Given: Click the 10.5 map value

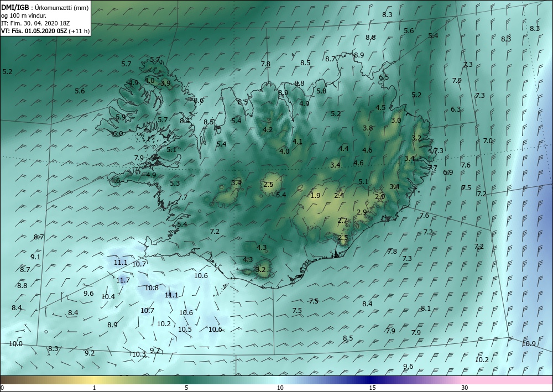Looking at the screenshot, I should pyautogui.click(x=185, y=330).
